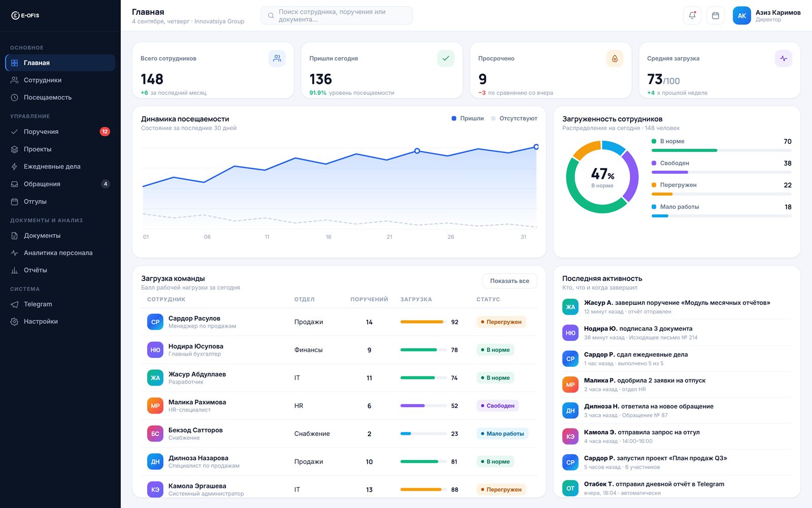Click the СР avatar of Сардор Расулов row
This screenshot has height=508, width=812.
(x=155, y=322)
